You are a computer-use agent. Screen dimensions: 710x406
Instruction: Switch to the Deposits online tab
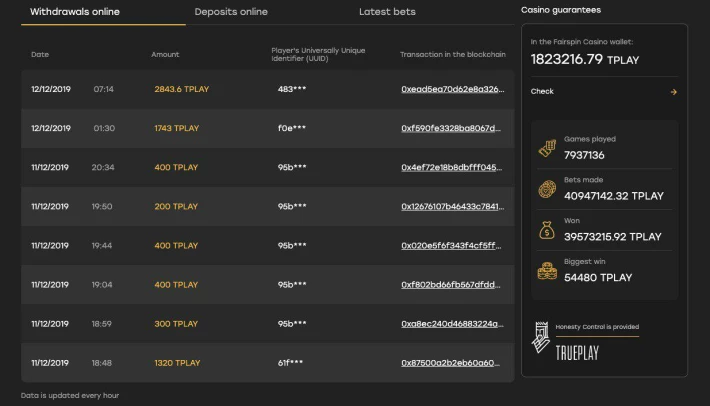231,12
